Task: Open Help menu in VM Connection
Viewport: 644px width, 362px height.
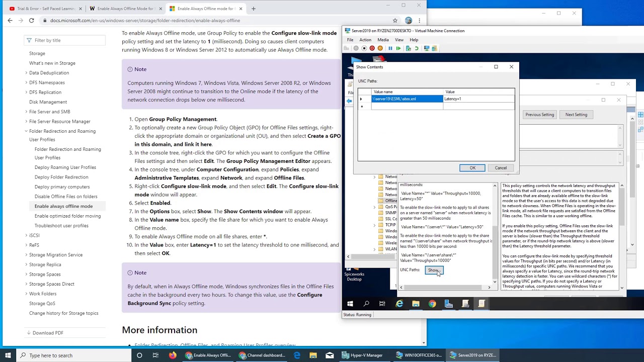Action: point(414,40)
